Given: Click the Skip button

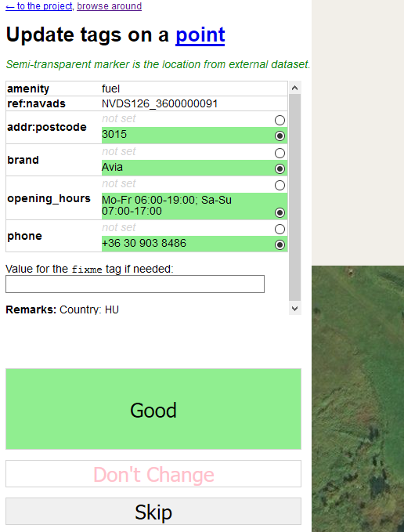Looking at the screenshot, I should [153, 512].
